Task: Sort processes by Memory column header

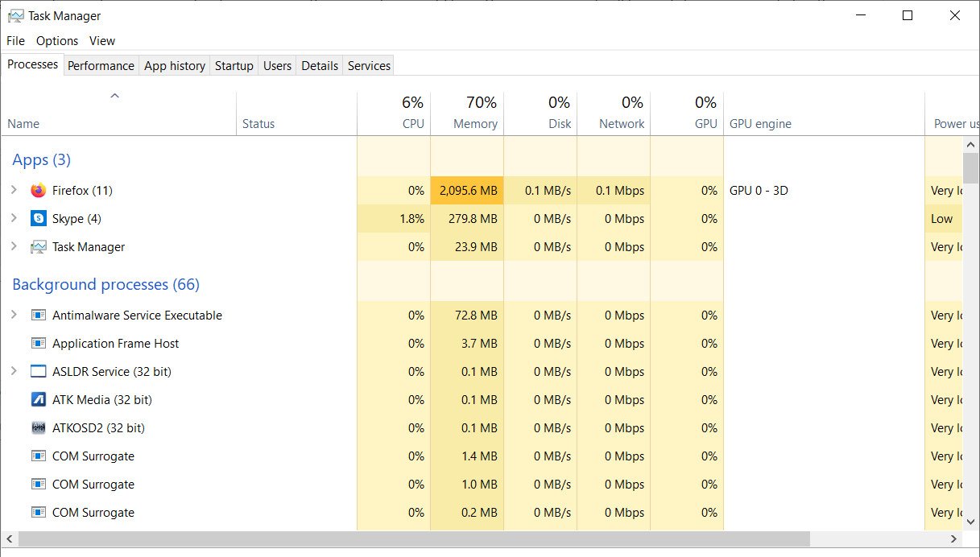Action: pos(475,124)
